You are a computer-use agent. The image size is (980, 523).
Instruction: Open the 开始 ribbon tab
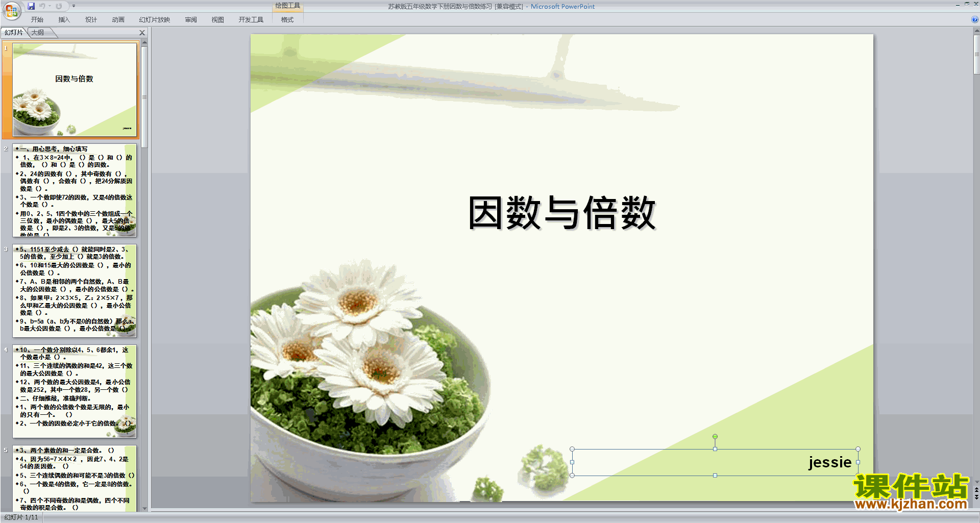37,20
